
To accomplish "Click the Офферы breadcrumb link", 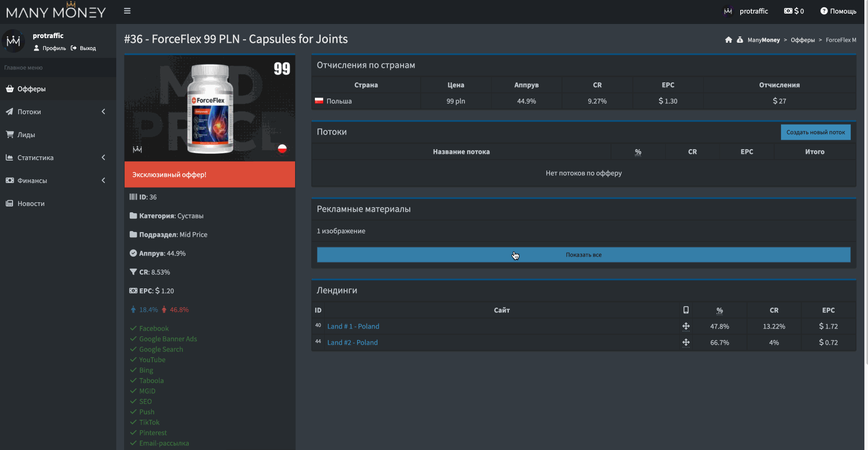I will [803, 40].
